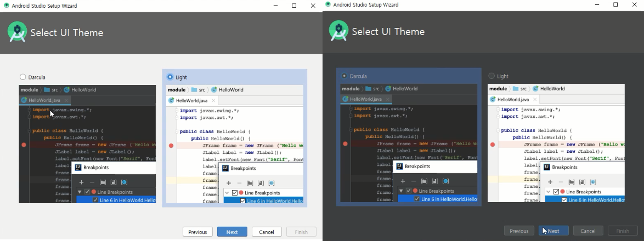Click the Android Studio logo in the dark window header
Screen dimensions: 644x241
point(339,31)
